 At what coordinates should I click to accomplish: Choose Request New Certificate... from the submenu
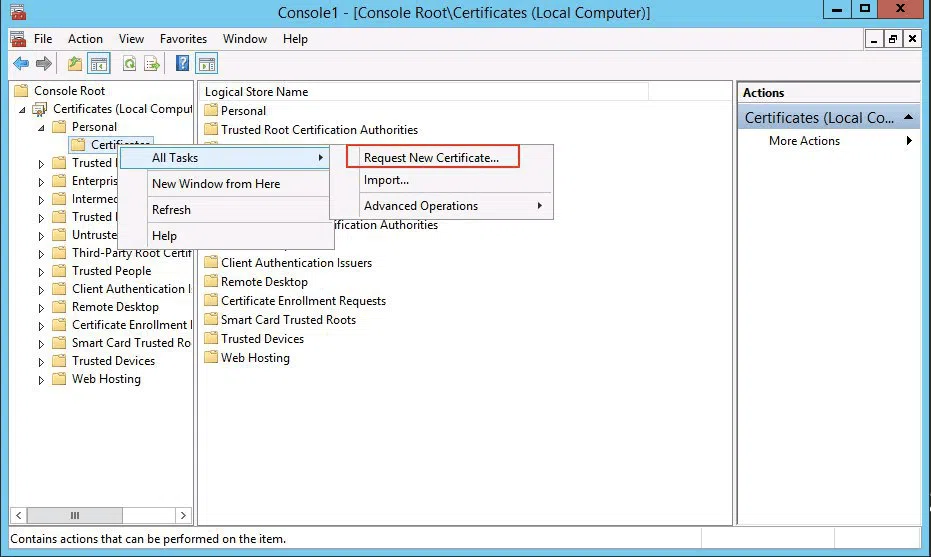(431, 158)
